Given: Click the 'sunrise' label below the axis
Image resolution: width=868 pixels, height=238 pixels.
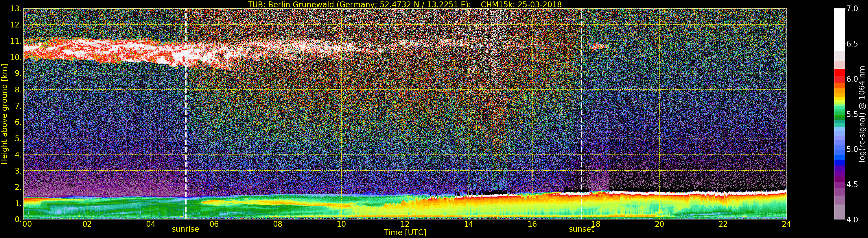Looking at the screenshot, I should pyautogui.click(x=186, y=229).
